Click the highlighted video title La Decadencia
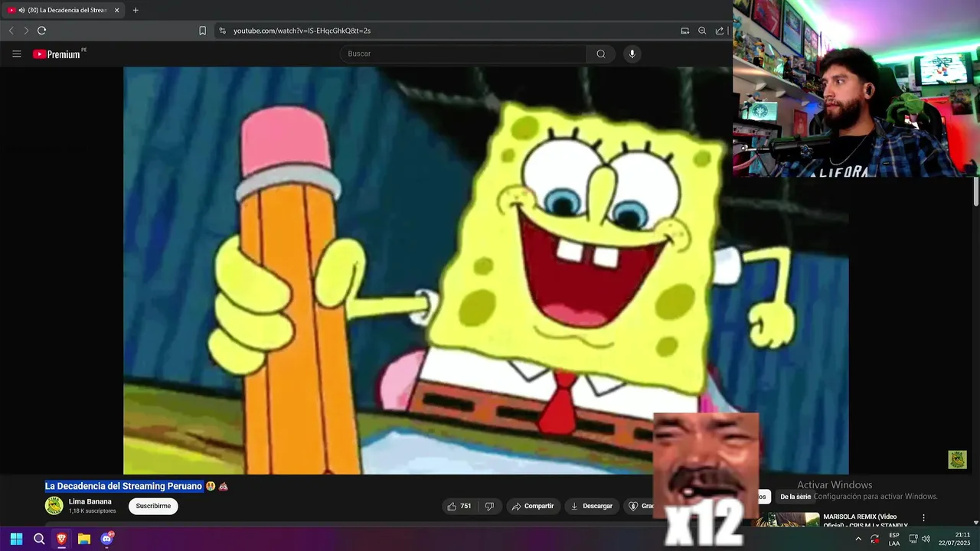The image size is (980, 551). tap(123, 486)
